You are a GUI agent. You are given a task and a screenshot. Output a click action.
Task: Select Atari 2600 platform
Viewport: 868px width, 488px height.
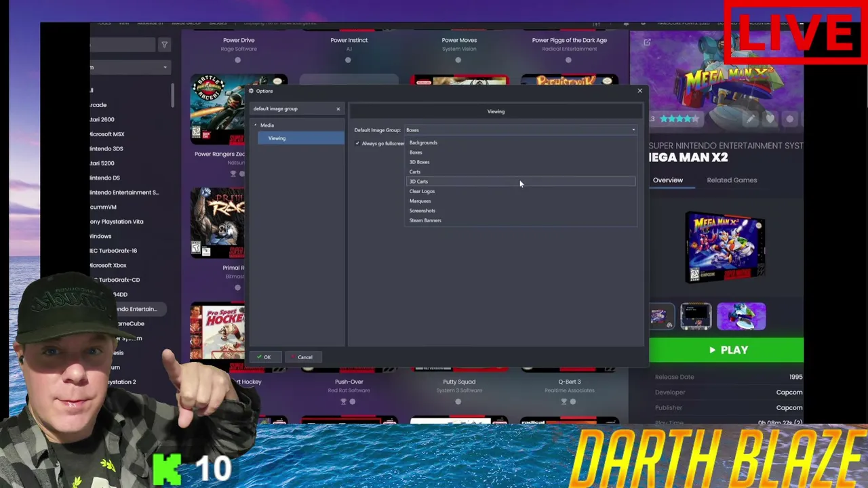pos(102,120)
